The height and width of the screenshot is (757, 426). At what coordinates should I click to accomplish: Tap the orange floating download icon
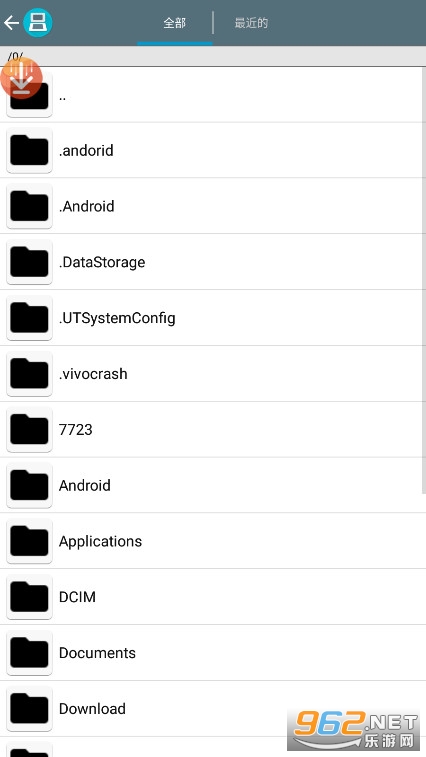(x=21, y=78)
